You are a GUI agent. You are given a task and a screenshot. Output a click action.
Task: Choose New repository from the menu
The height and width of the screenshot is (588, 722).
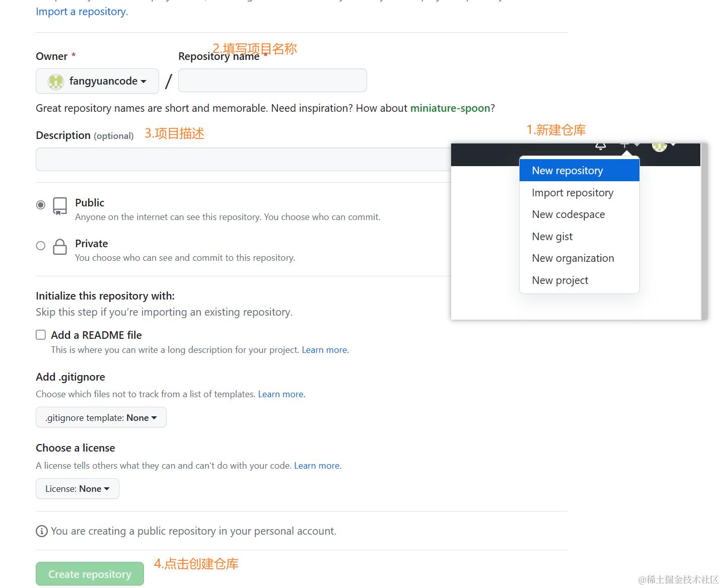click(x=567, y=171)
